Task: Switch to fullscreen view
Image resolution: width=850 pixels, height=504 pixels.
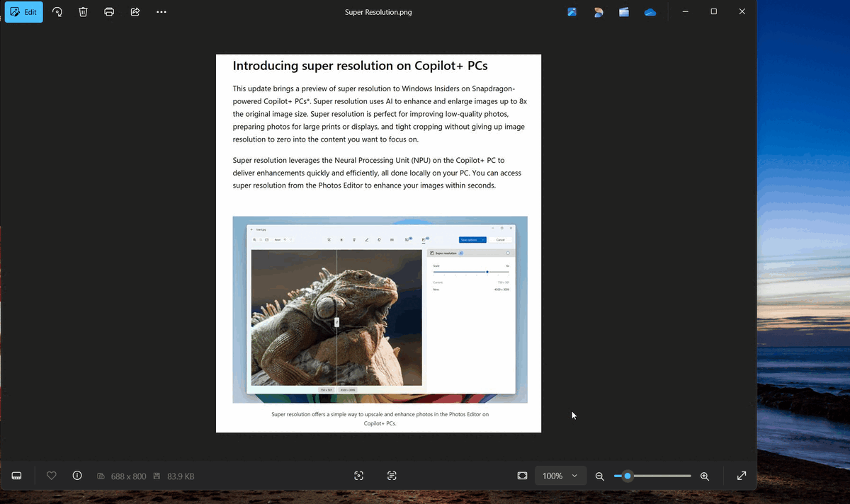Action: [x=741, y=476]
